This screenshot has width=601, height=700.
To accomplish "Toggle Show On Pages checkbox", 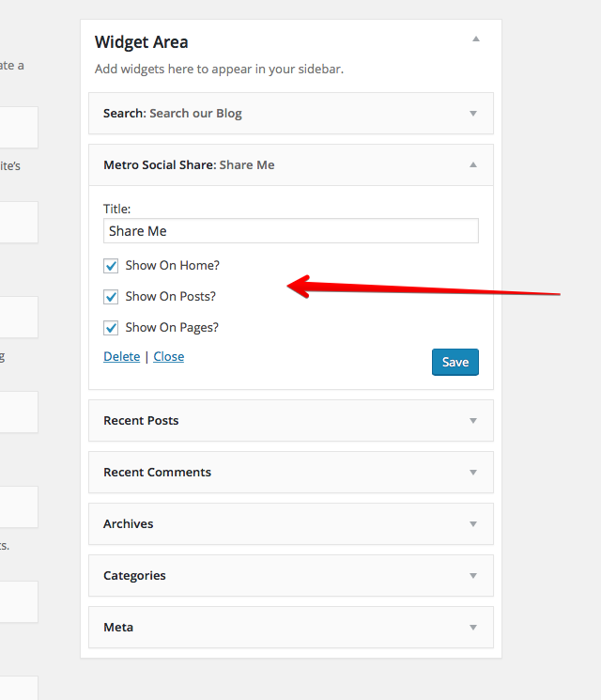I will tap(111, 328).
